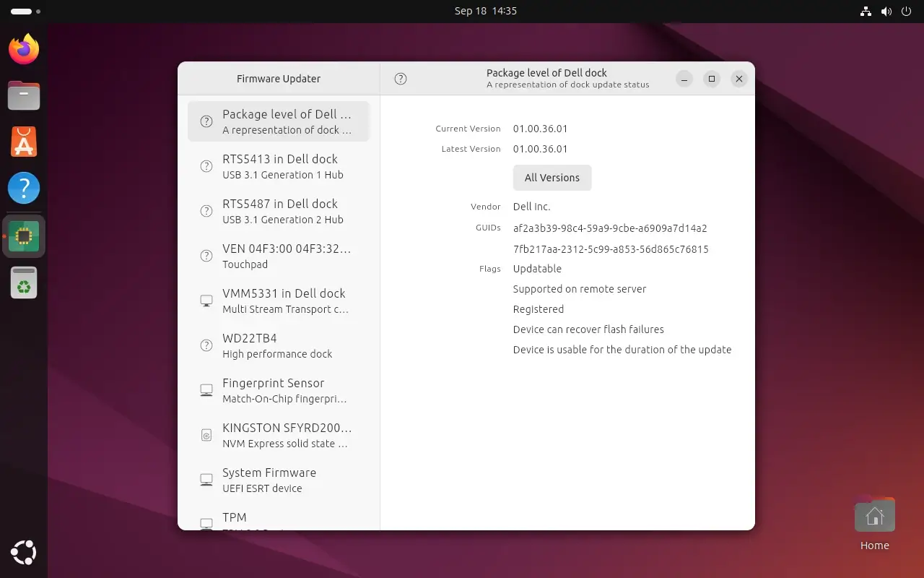The height and width of the screenshot is (578, 924).
Task: Click the Touchpad device icon
Action: pyautogui.click(x=206, y=256)
